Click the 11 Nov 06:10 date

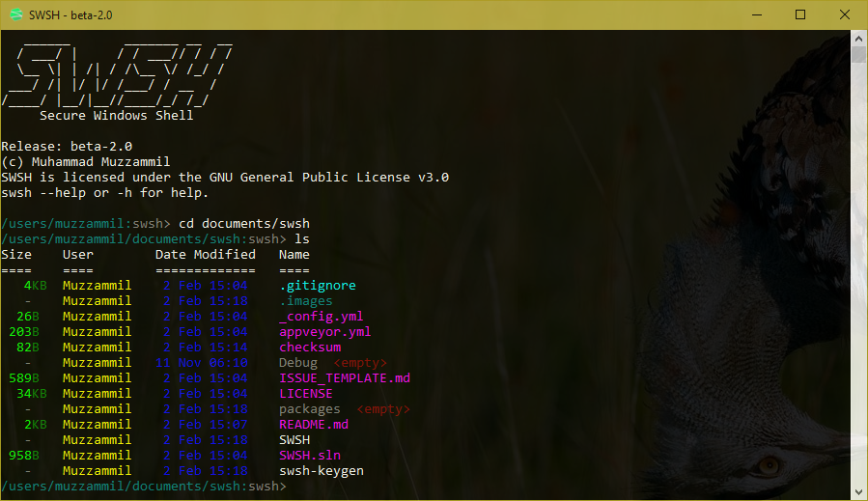202,363
